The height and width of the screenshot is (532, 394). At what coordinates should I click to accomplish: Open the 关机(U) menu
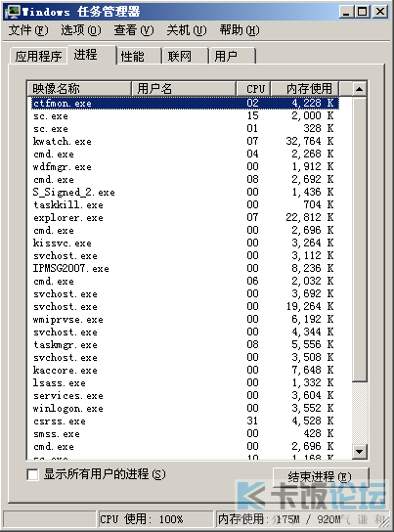tap(187, 30)
